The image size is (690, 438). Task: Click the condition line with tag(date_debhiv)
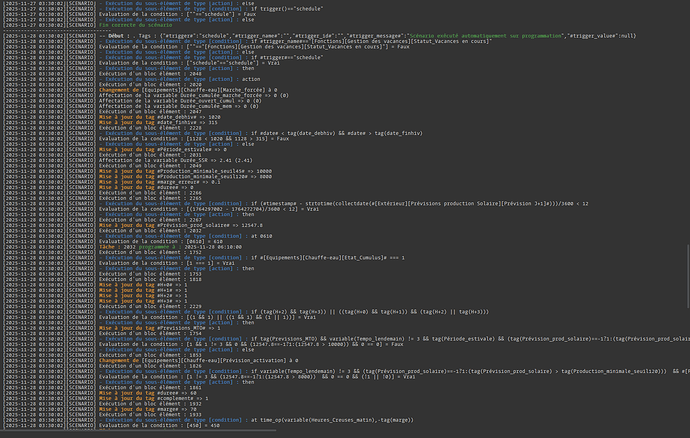[261, 133]
